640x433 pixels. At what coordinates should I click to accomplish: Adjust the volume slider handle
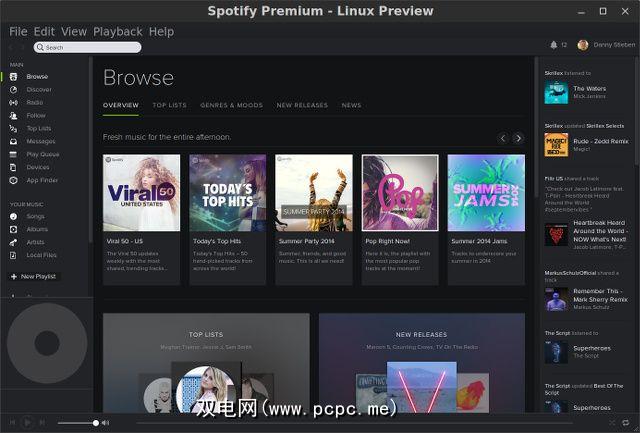coord(96,423)
